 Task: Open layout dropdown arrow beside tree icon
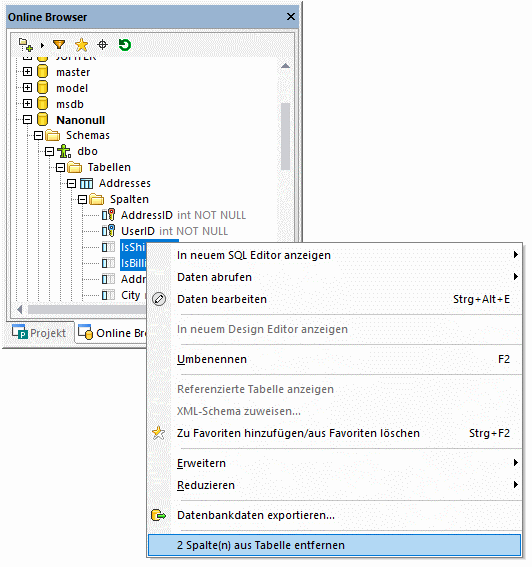pyautogui.click(x=42, y=46)
